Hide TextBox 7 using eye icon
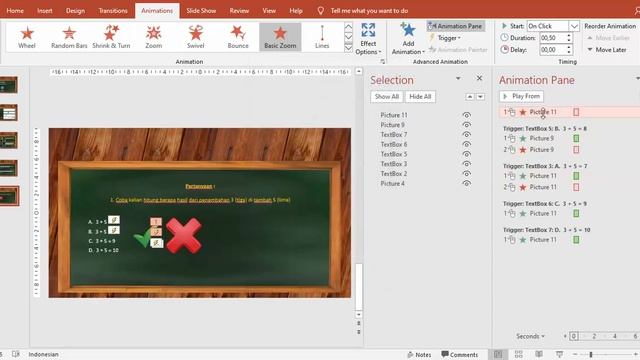Viewport: 640px width, 360px height. [467, 135]
